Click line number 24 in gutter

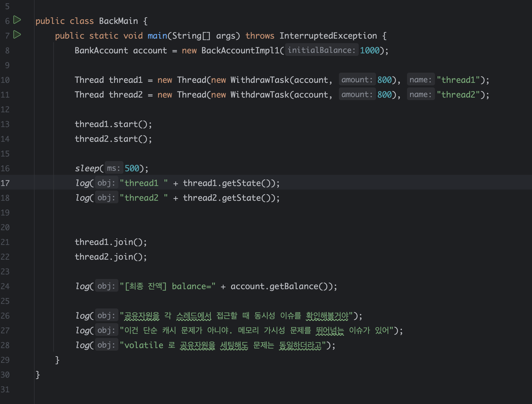(x=5, y=286)
